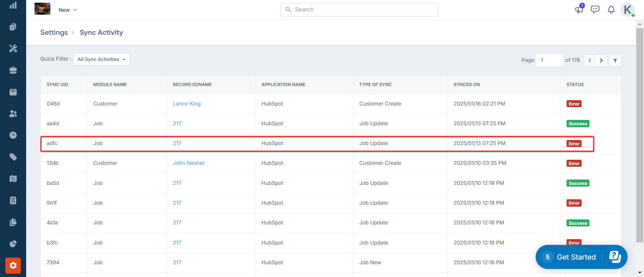Click the SYNCED ON column header
Screen dimensions: 644x277
(467, 85)
